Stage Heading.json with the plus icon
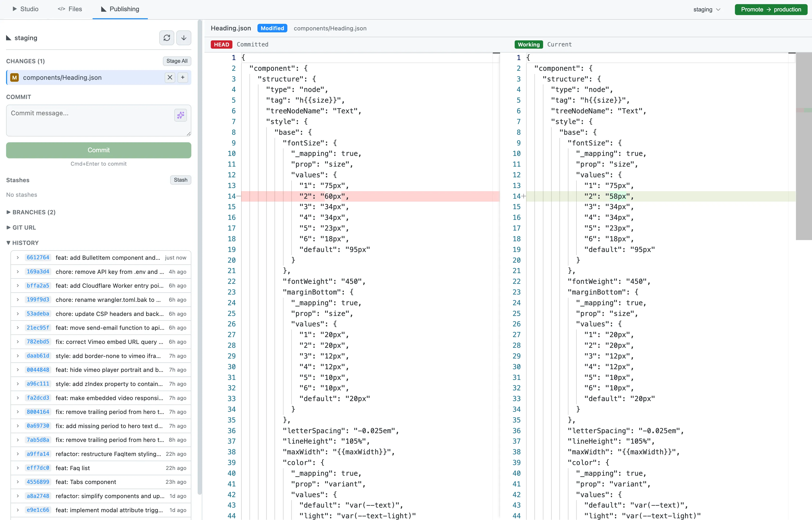The image size is (812, 520). coord(183,77)
